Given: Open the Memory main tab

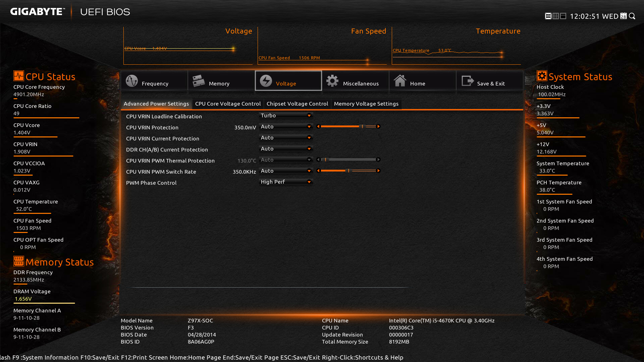Looking at the screenshot, I should [221, 81].
